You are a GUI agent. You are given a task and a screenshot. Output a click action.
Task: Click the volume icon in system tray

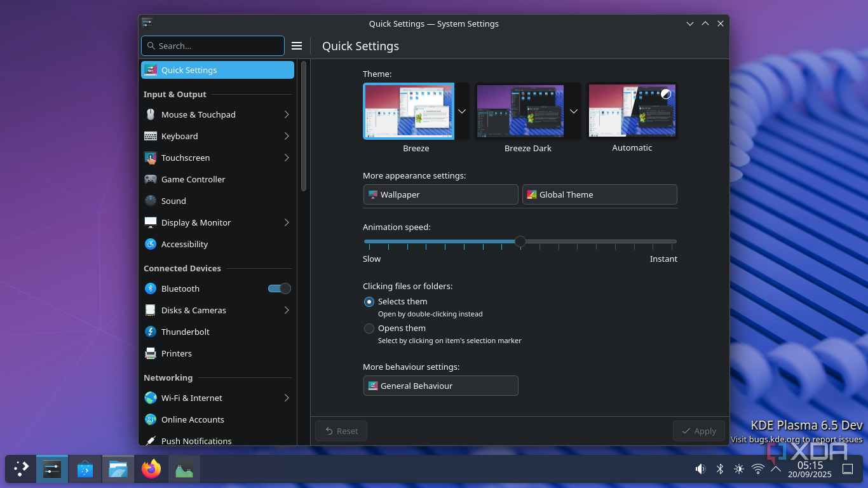tap(700, 469)
